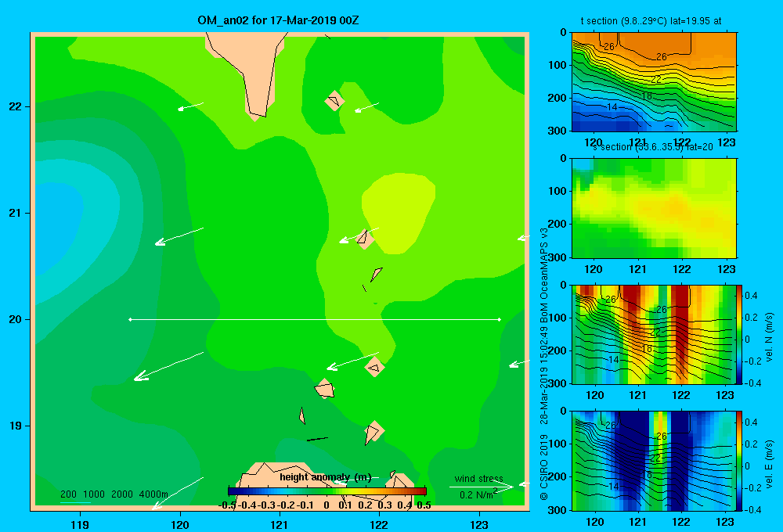Click the west endpoint of the section line

pos(130,319)
